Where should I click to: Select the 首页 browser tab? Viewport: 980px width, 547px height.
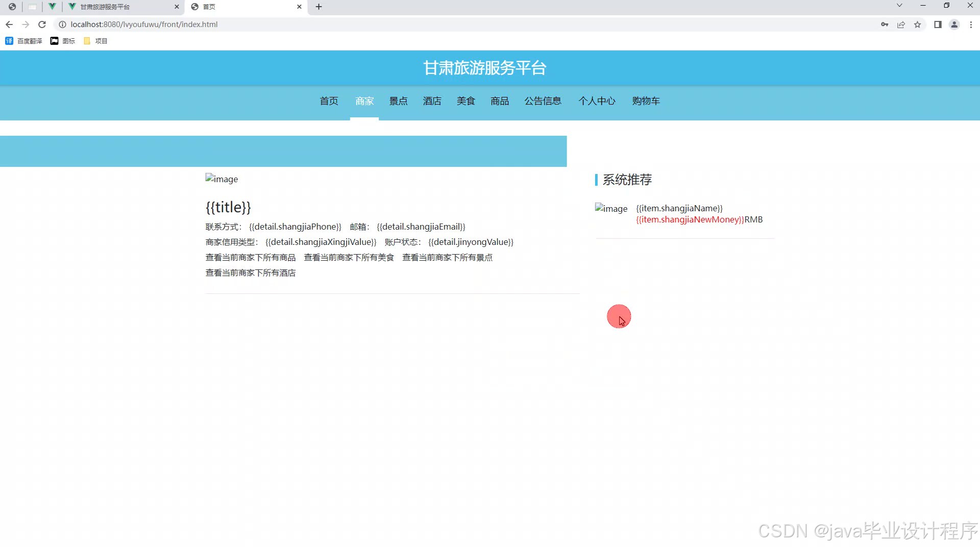246,7
